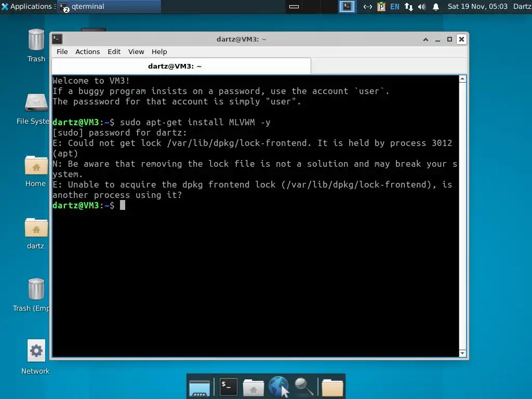Open application finder magnifier in dock
The width and height of the screenshot is (532, 399).
pyautogui.click(x=303, y=387)
